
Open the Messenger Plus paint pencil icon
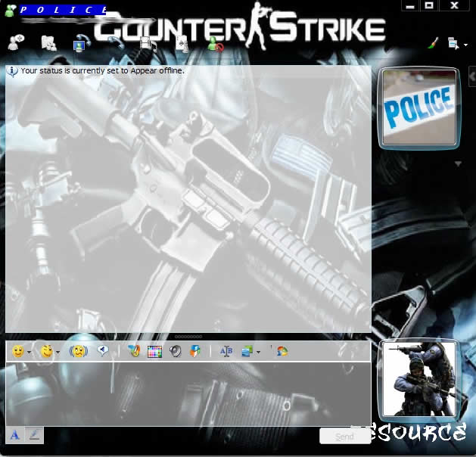(x=134, y=351)
